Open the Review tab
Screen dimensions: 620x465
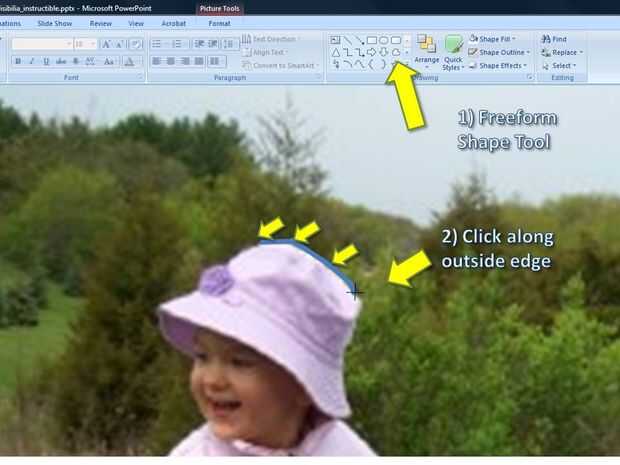100,23
